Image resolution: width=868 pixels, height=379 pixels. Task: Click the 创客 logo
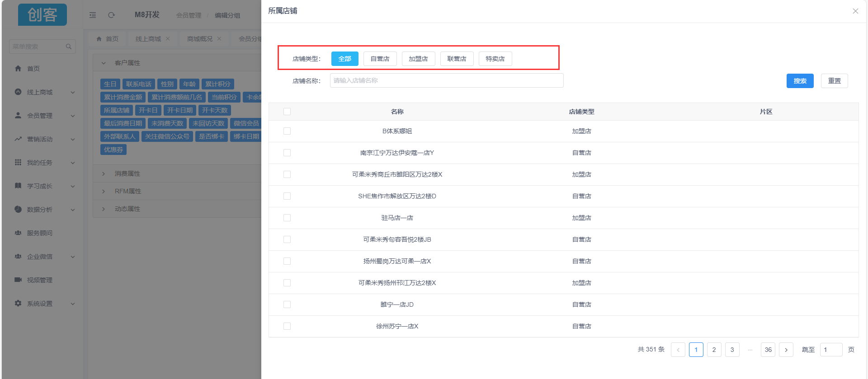tap(42, 14)
